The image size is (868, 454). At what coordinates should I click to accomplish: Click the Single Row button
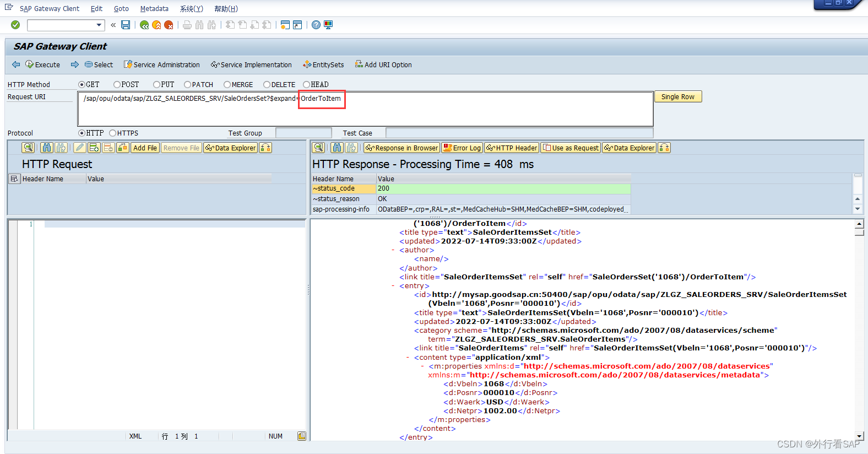click(678, 97)
